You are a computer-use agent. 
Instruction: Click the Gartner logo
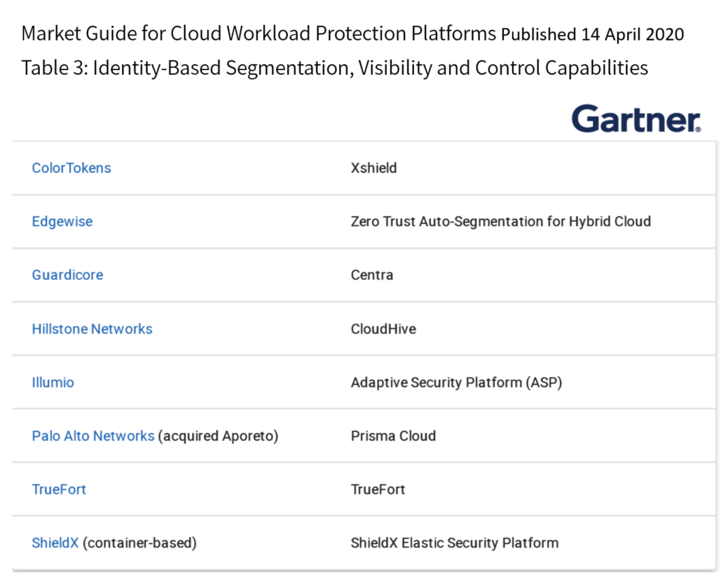pos(634,118)
